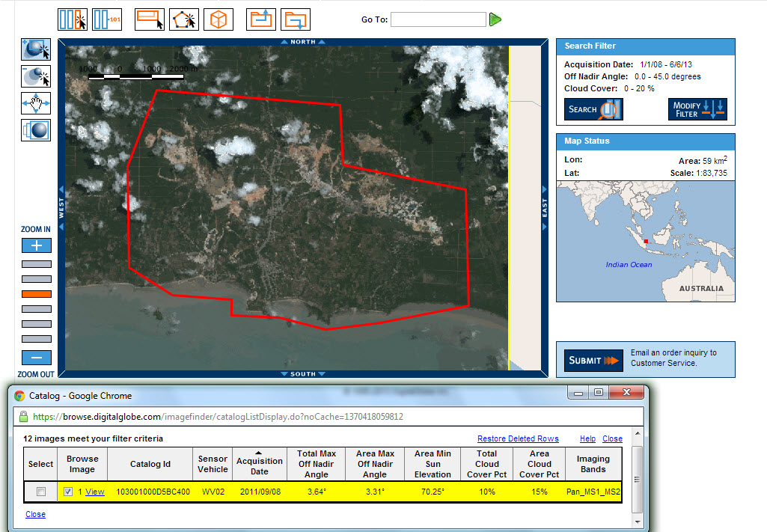
Task: Toggle the image selection checkbox in row 1
Action: tap(68, 490)
